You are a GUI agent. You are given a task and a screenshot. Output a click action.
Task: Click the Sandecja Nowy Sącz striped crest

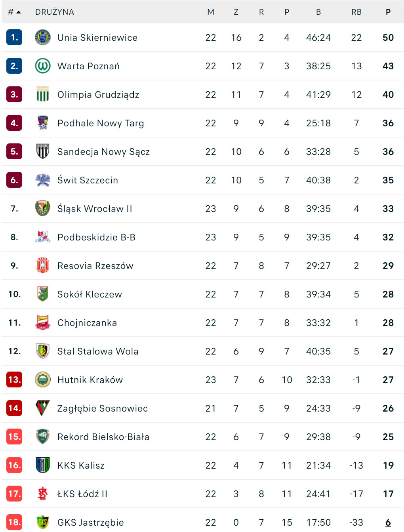(x=43, y=151)
